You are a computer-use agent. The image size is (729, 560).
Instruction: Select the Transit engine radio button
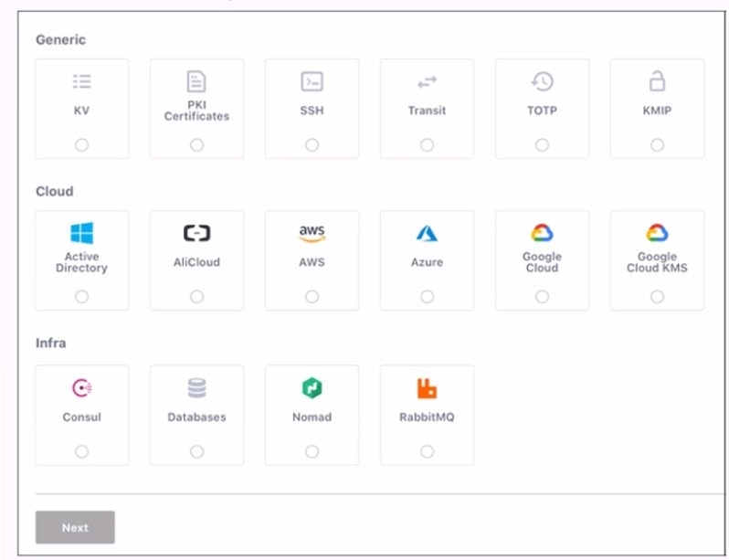point(428,144)
